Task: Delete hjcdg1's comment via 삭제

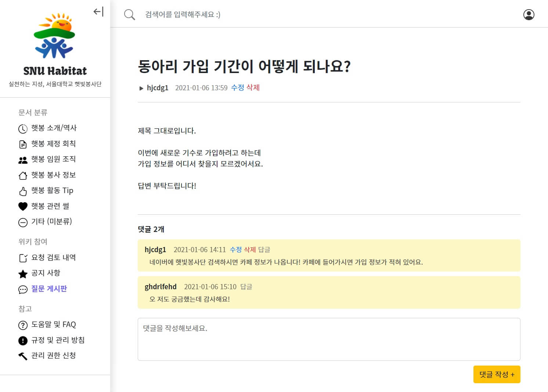Action: [x=250, y=250]
